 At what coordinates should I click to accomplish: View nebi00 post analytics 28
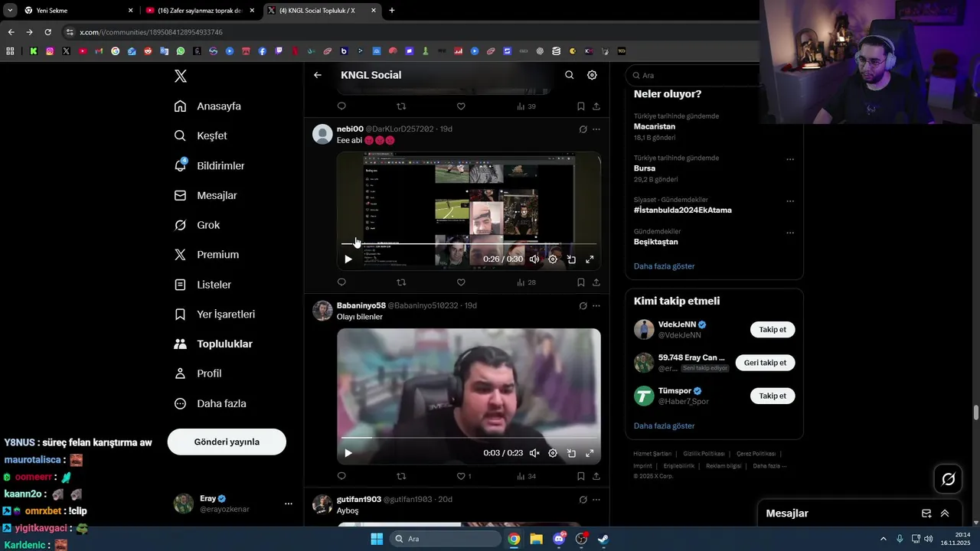526,282
